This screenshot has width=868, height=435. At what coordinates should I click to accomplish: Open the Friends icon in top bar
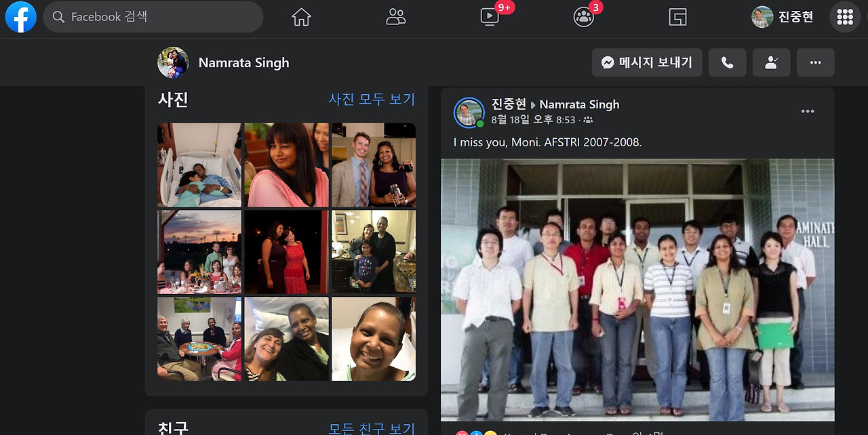(395, 17)
